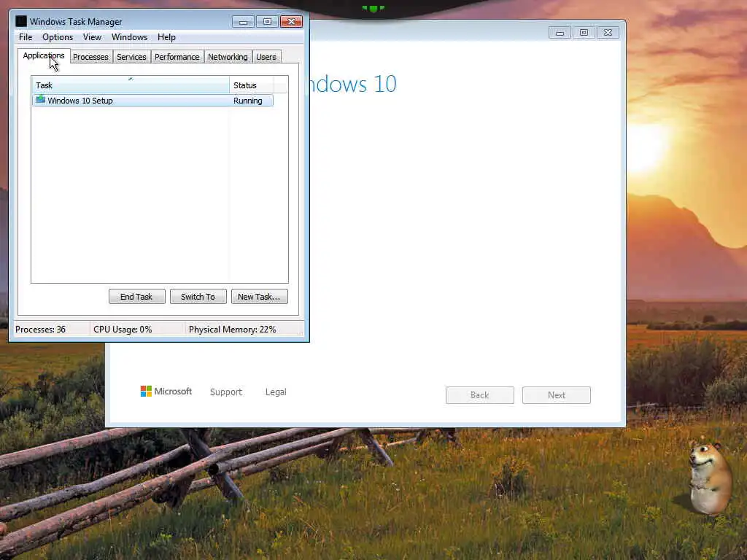Select the Windows 10 Setup task row

(x=153, y=101)
